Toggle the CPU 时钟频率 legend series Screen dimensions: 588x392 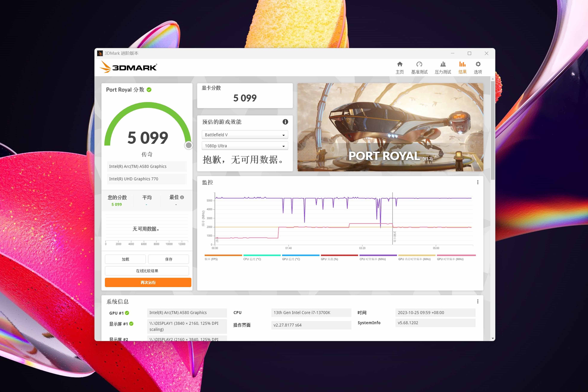pos(378,258)
